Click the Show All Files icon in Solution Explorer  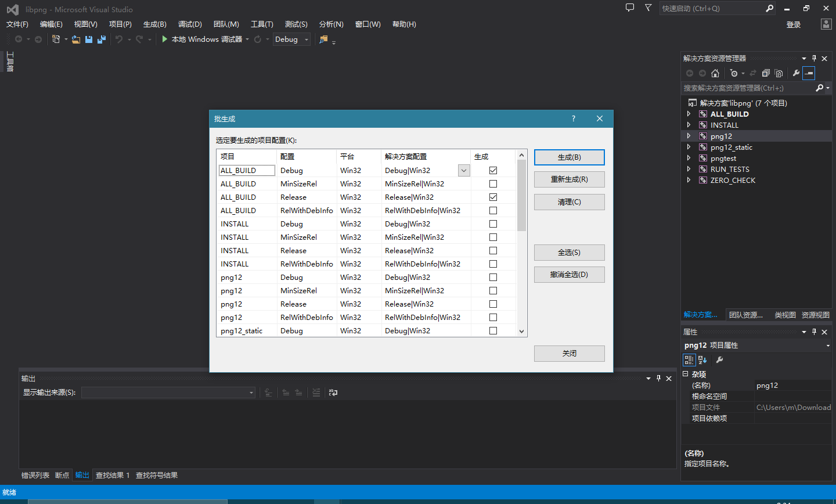click(x=779, y=73)
